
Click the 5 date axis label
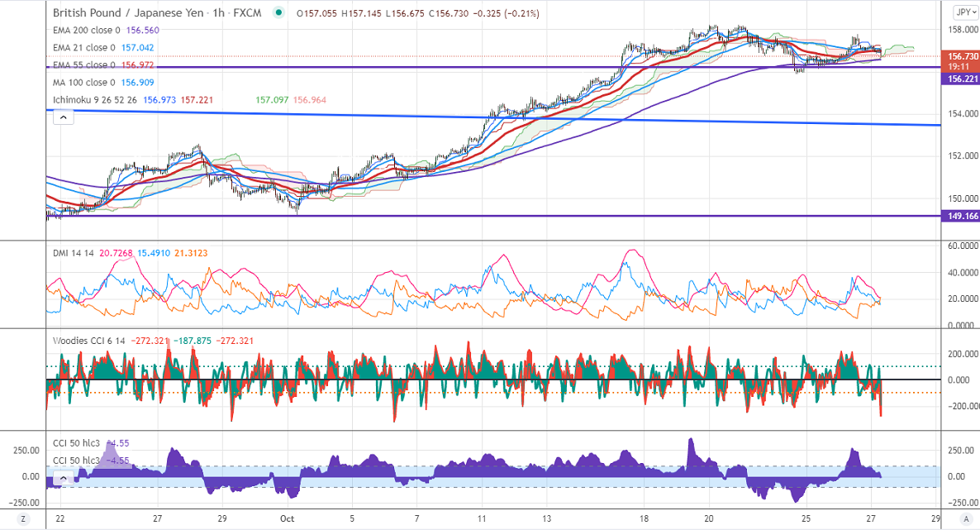pos(352,518)
